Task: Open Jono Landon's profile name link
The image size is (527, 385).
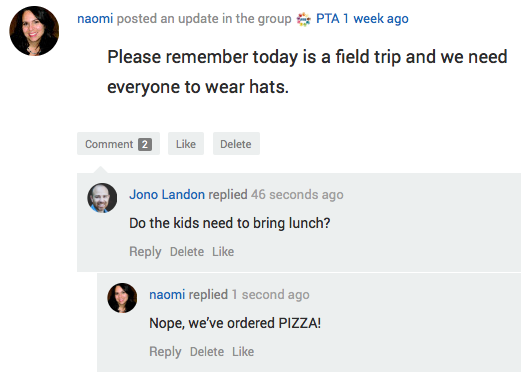Action: pyautogui.click(x=167, y=195)
